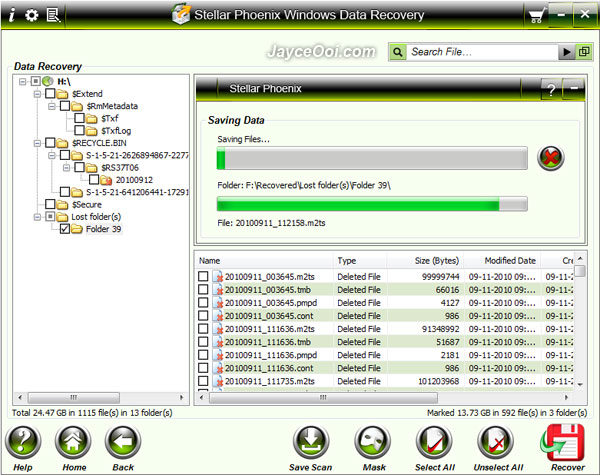Collapse the H:\ root node

23,82
